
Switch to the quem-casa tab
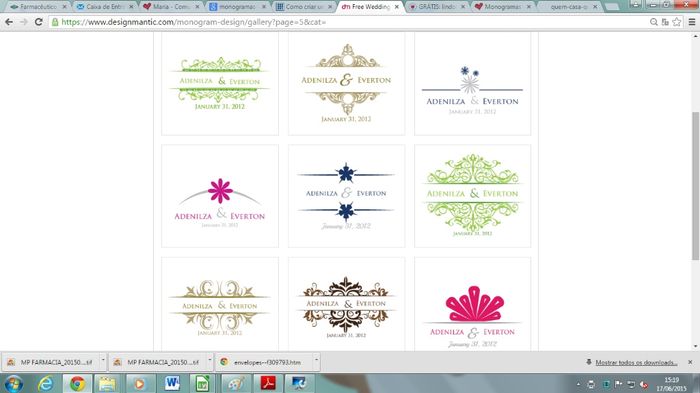tap(569, 7)
